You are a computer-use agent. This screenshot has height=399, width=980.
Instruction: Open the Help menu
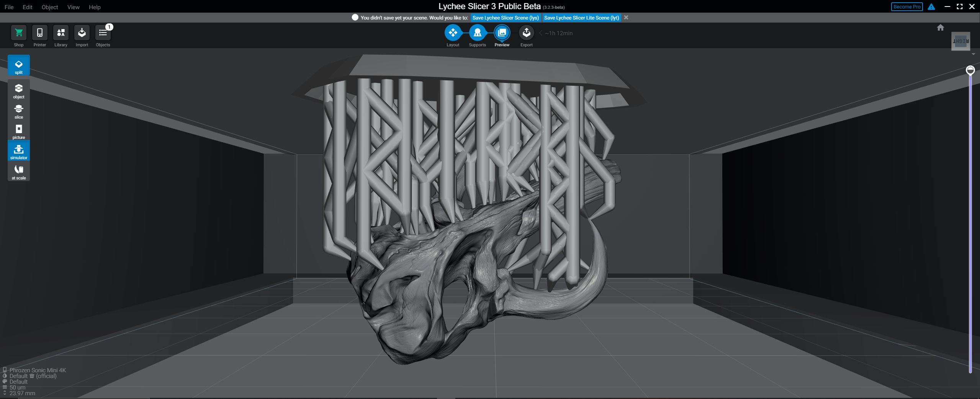click(95, 7)
